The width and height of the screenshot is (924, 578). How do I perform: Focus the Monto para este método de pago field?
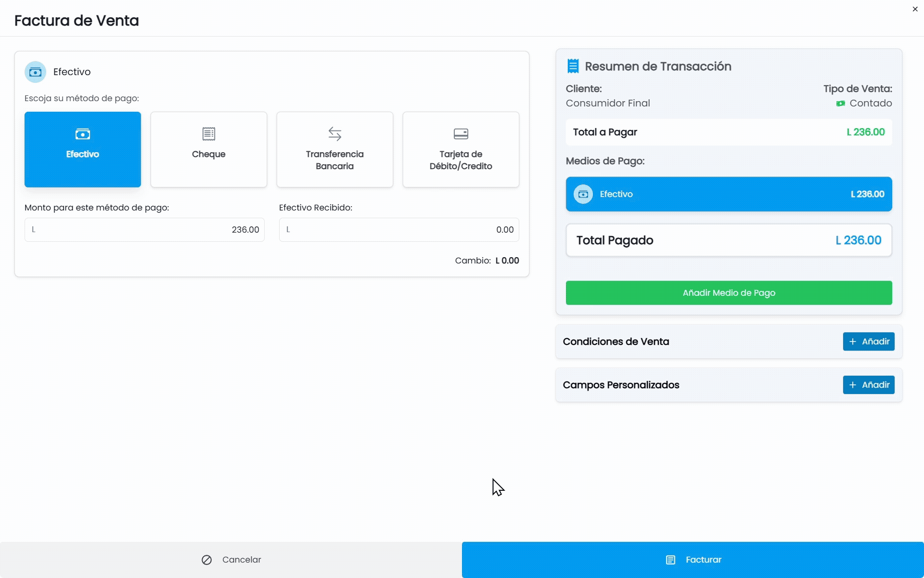coord(144,230)
